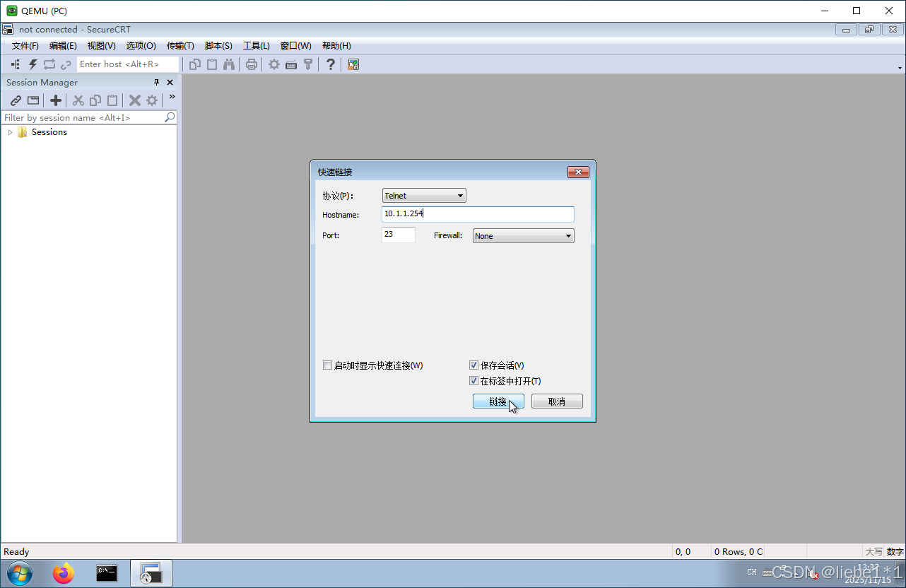Click the Find binoculars toolbar icon
Screen dimensions: 906x588
(x=229, y=64)
